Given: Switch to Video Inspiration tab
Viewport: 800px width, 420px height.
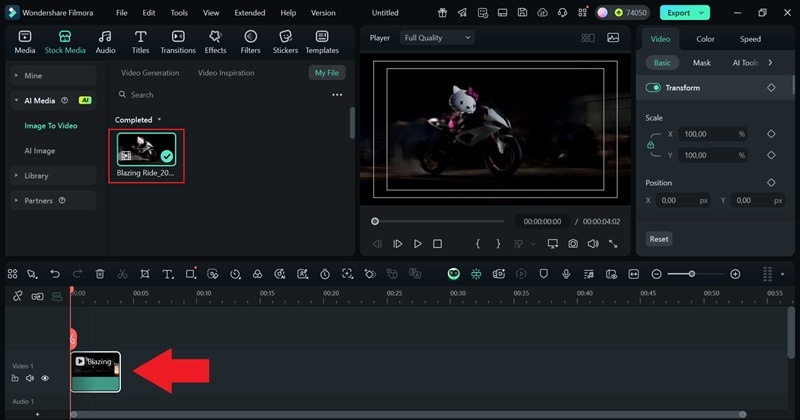Looking at the screenshot, I should point(226,73).
